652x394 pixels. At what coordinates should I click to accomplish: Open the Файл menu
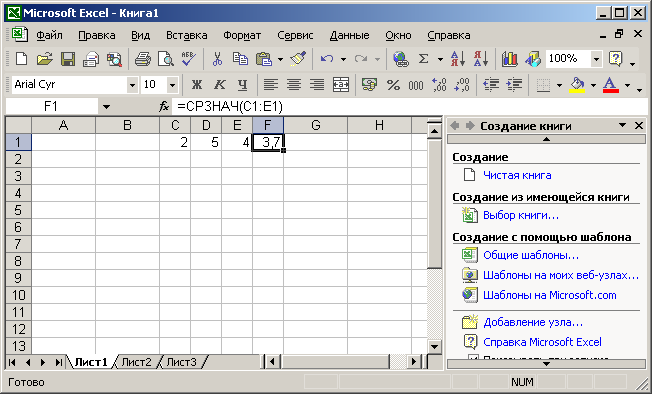coord(49,35)
